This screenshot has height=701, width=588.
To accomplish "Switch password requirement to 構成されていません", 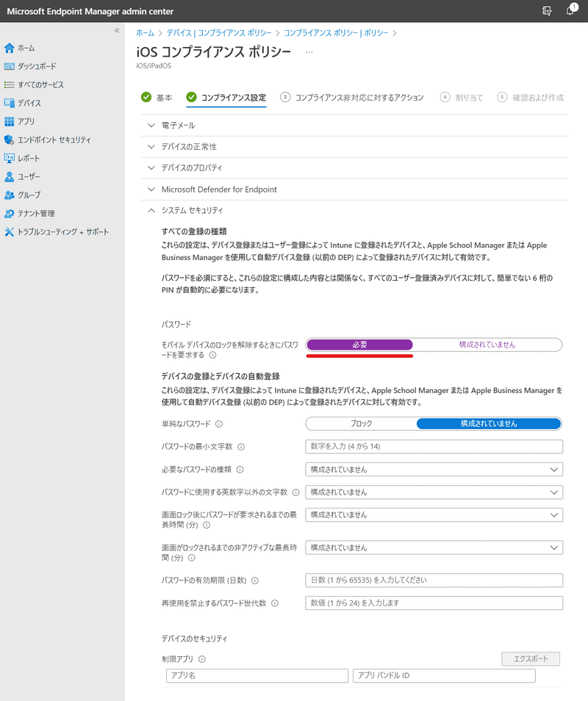I will pos(487,345).
